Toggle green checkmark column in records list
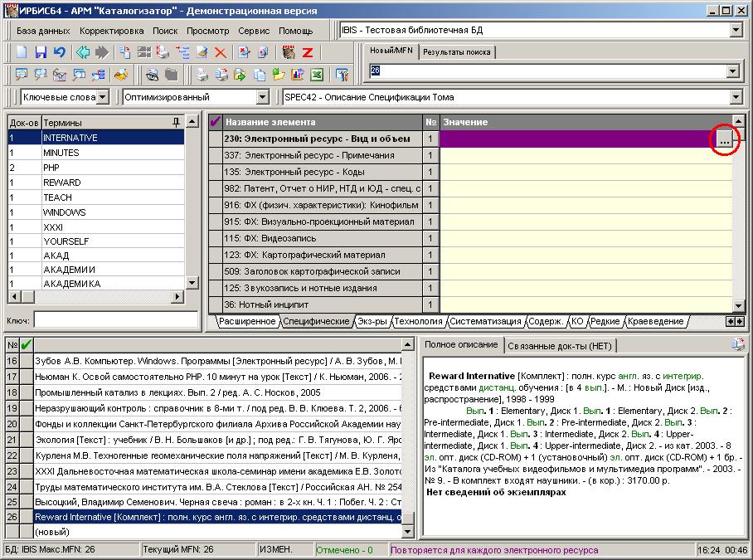This screenshot has width=753, height=560. [x=27, y=344]
